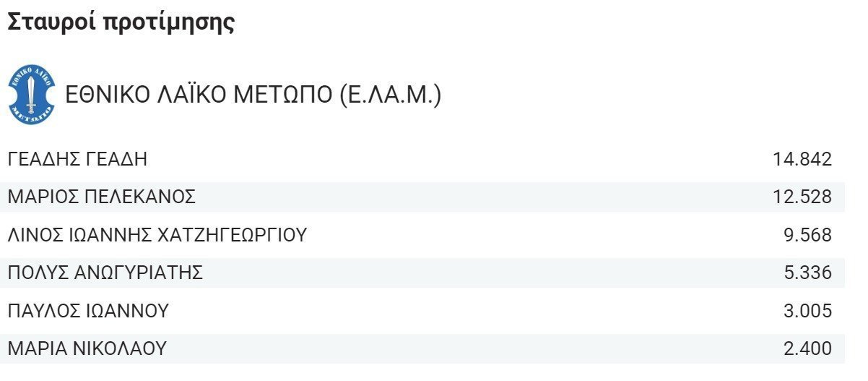Select the Σταυροί προτίμησης heading

point(121,22)
